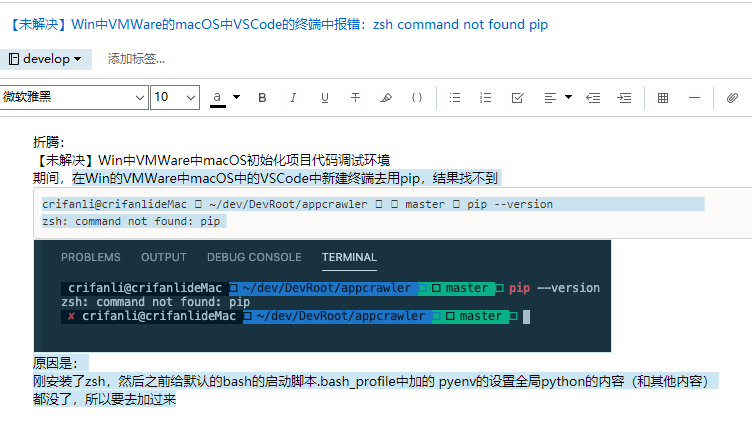The image size is (752, 437).
Task: Toggle underline formatting
Action: pyautogui.click(x=325, y=98)
